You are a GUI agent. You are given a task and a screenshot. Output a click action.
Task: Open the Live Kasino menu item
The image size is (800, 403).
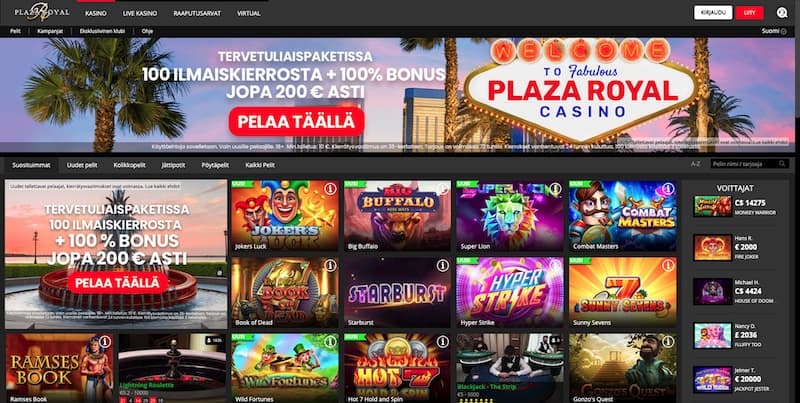(x=140, y=13)
